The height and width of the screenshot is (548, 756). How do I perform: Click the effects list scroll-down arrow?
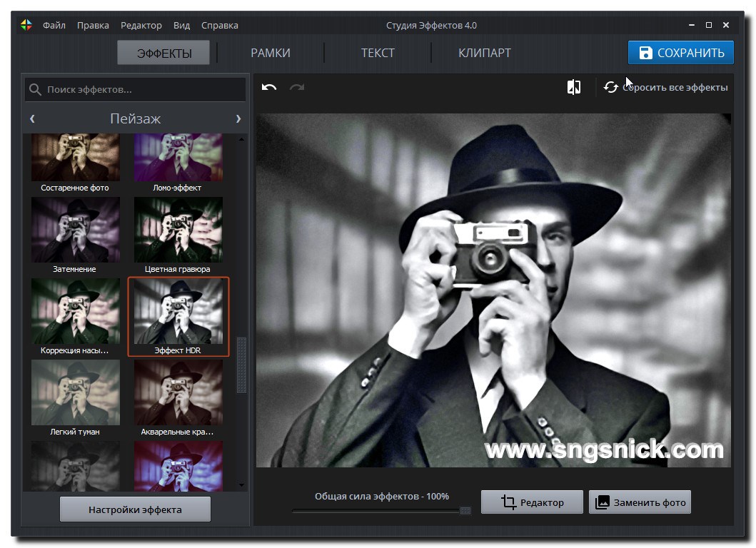tap(241, 485)
